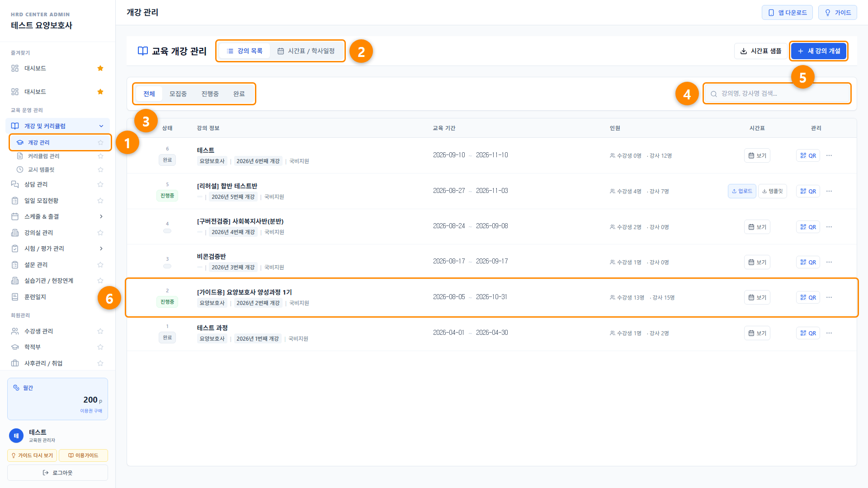Screen dimensions: 868x488
Task: Open QR code for [리허설] 합반 테스트반
Action: 808,191
